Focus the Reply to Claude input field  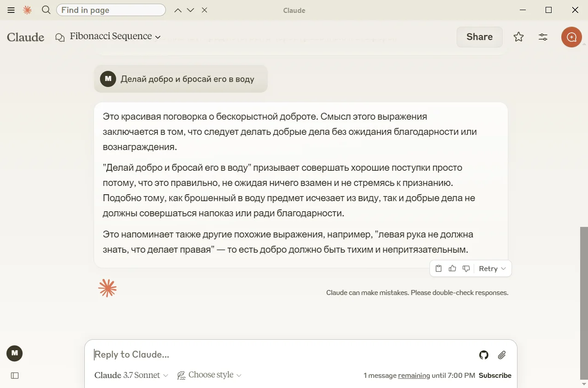276,354
